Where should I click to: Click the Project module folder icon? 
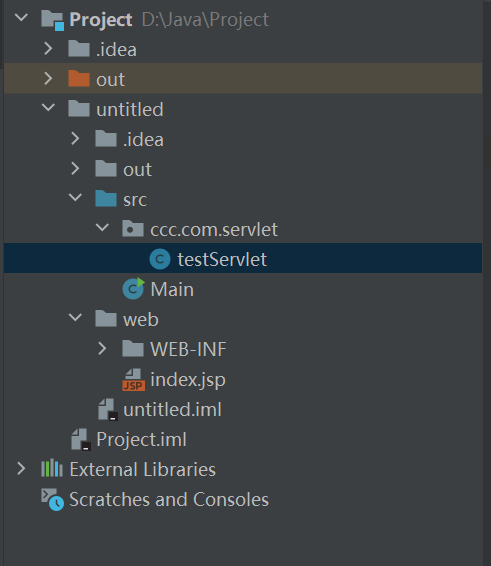point(52,20)
